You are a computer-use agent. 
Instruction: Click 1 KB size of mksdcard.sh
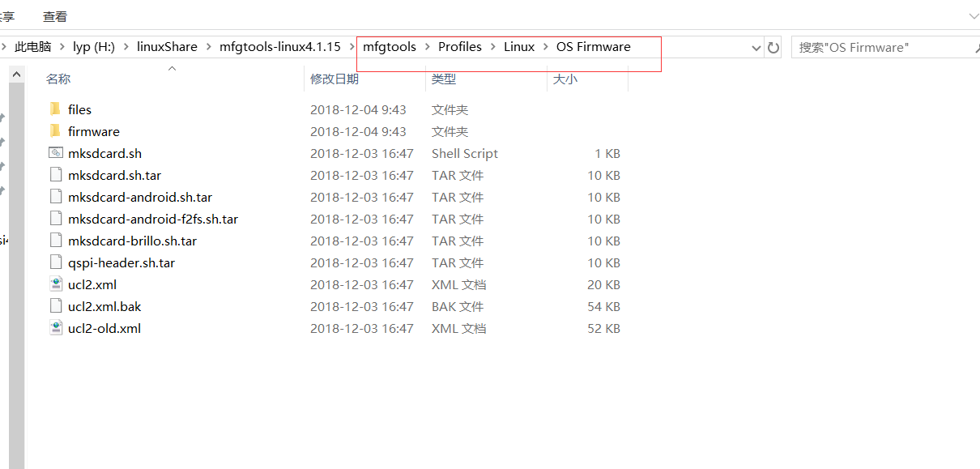[x=607, y=153]
